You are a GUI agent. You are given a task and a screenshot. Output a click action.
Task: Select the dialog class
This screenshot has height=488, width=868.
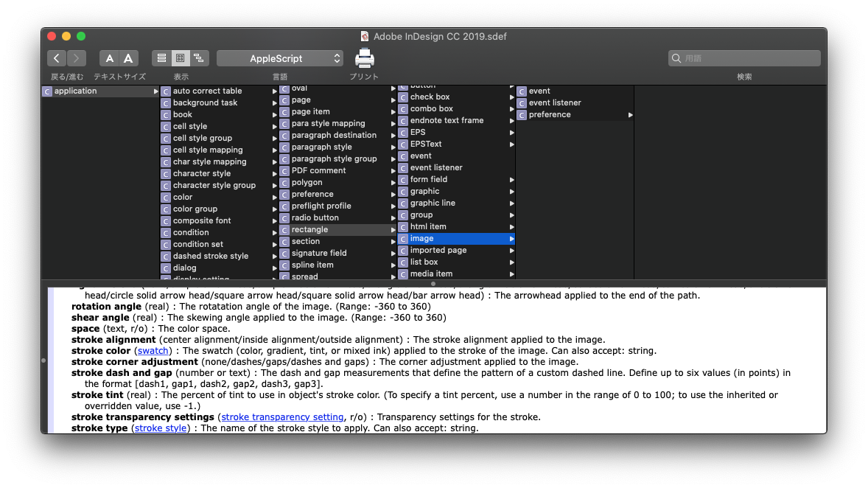click(184, 268)
